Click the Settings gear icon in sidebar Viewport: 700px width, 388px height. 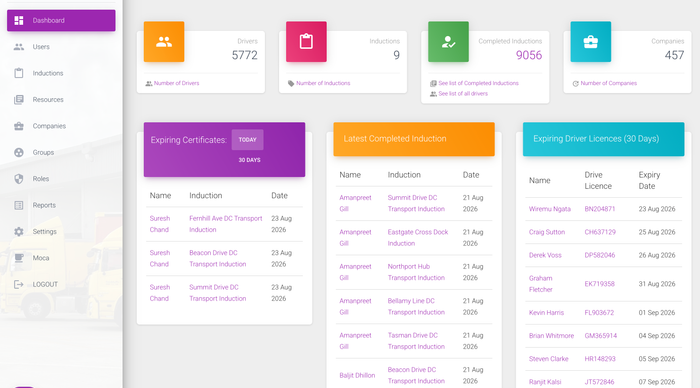tap(19, 231)
